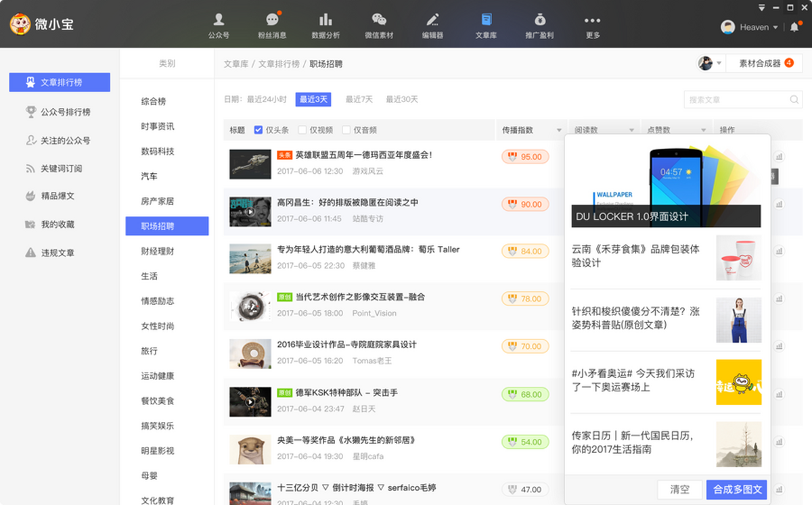
Task: Open 粉丝消息 chat bubble icon
Action: tap(272, 20)
